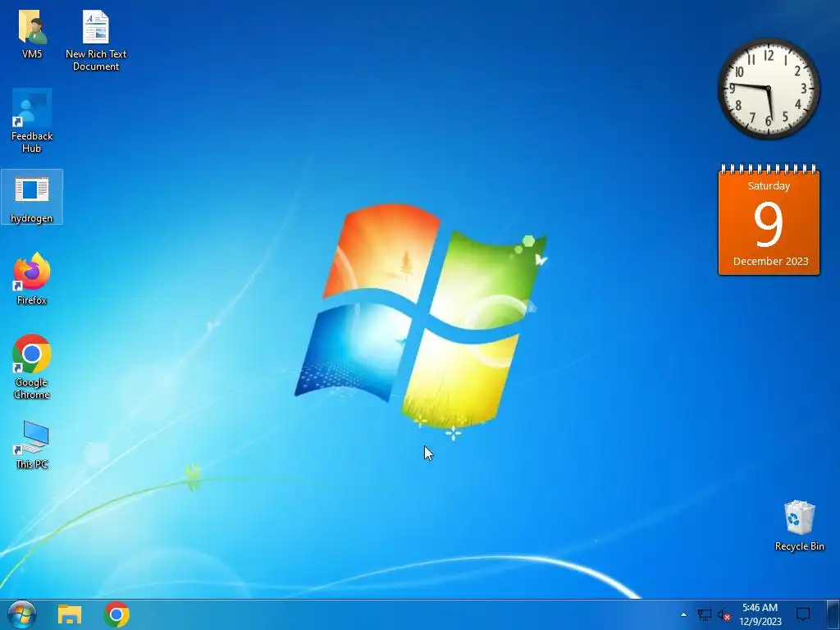Screen dimensions: 840x630
Task: Open the muted volume tray icon
Action: [724, 615]
